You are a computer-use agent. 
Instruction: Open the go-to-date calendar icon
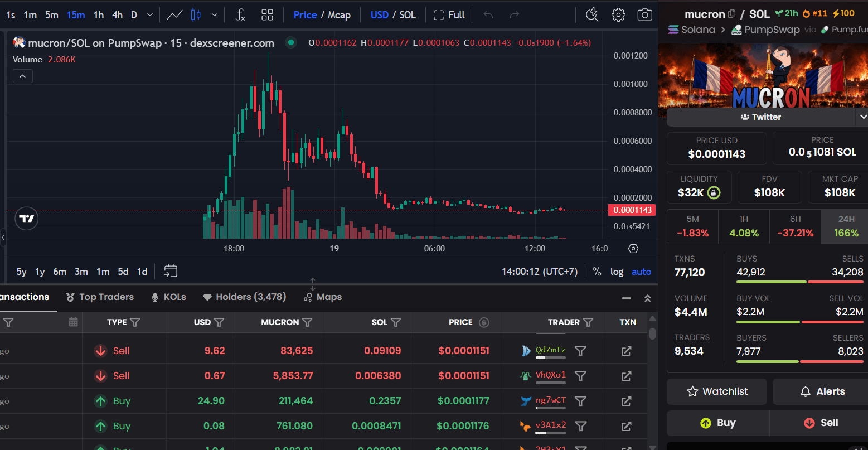coord(171,272)
